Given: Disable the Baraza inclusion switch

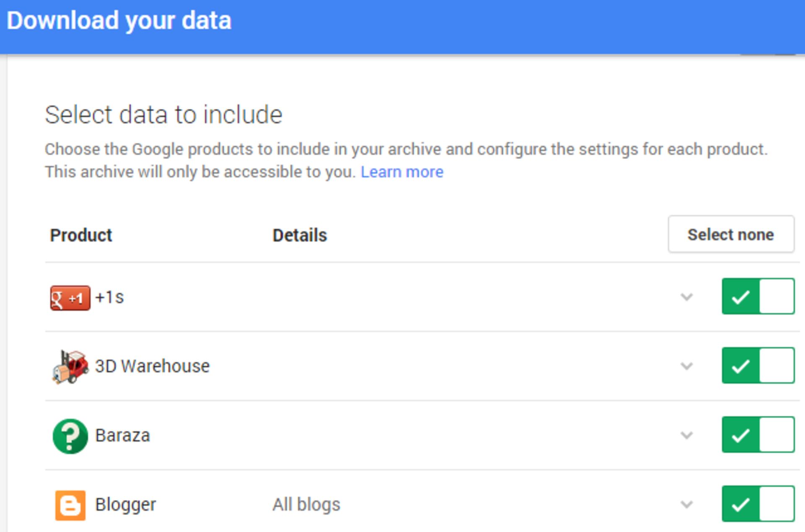Looking at the screenshot, I should (757, 435).
